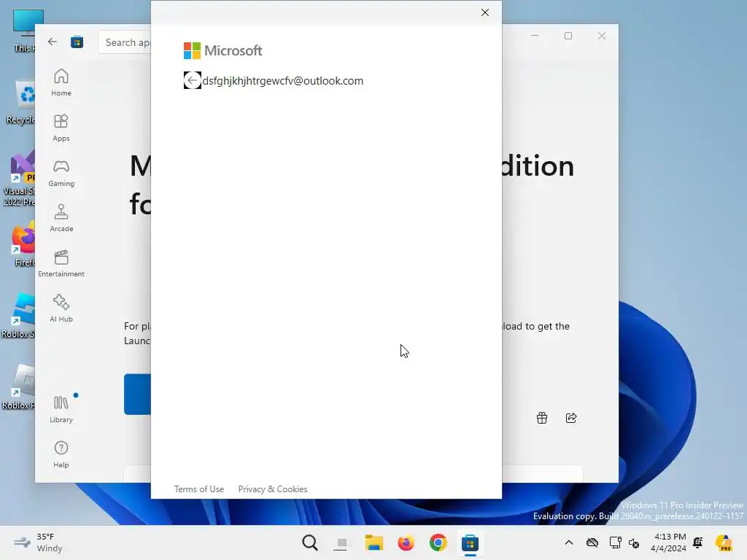
Task: Open the weather widget showing 35°F
Action: (38, 542)
